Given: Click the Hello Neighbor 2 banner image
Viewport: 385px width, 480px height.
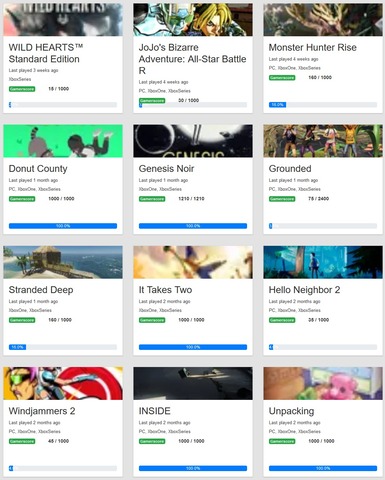Looking at the screenshot, I should [x=323, y=262].
